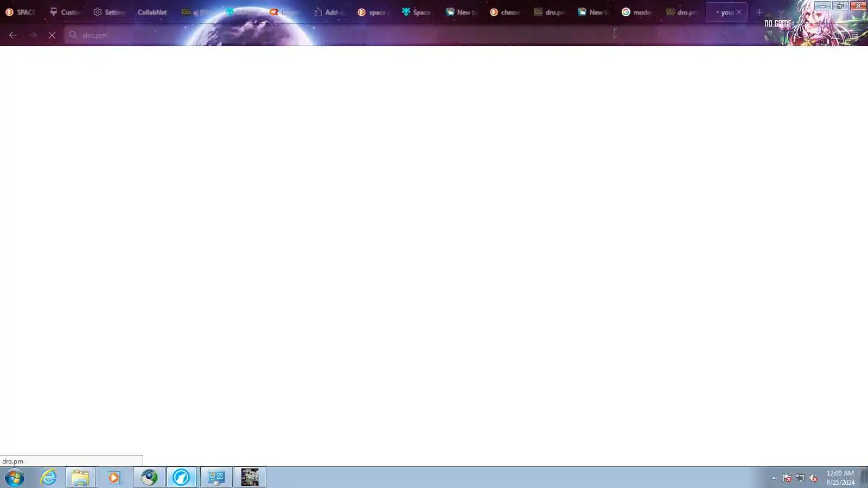Open the New tab beside the Space tab

[461, 12]
